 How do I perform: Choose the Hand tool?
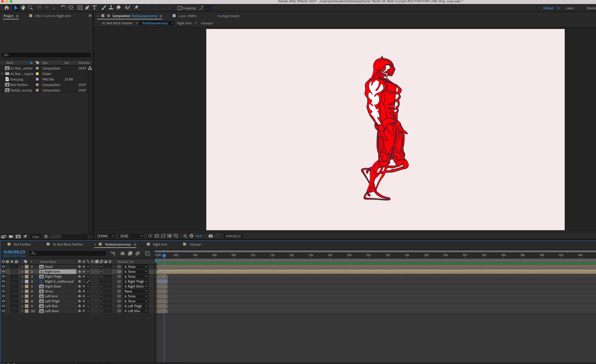pyautogui.click(x=23, y=8)
